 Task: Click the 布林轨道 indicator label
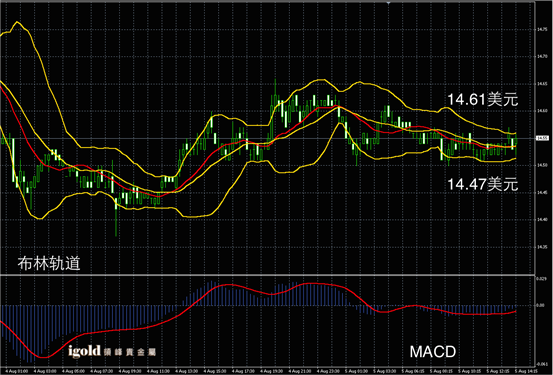coord(49,263)
